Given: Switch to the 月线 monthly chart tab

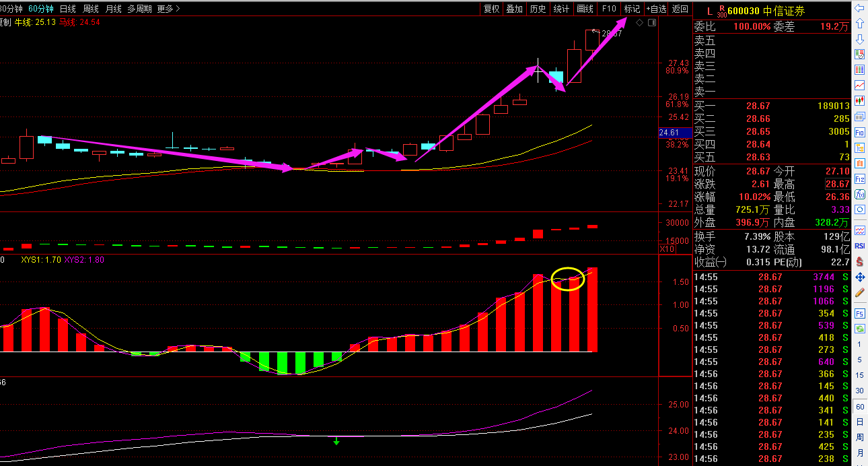Looking at the screenshot, I should (114, 9).
